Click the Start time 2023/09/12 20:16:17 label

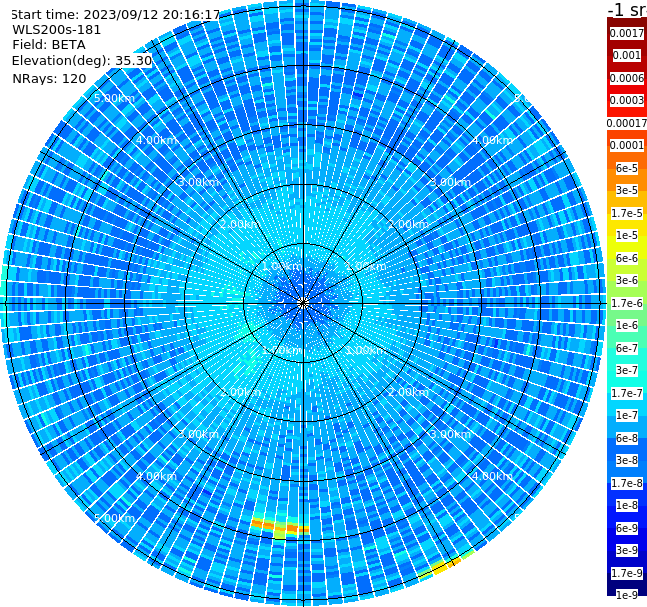pyautogui.click(x=116, y=14)
